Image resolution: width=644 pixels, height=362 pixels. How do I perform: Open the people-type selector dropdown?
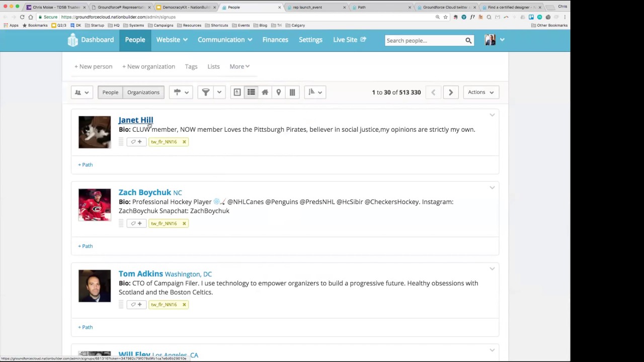[82, 93]
